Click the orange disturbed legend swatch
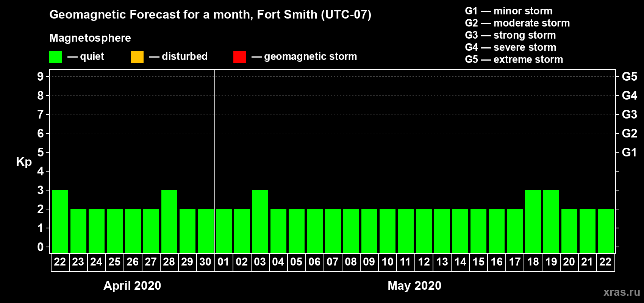This screenshot has width=644, height=303. pos(137,57)
